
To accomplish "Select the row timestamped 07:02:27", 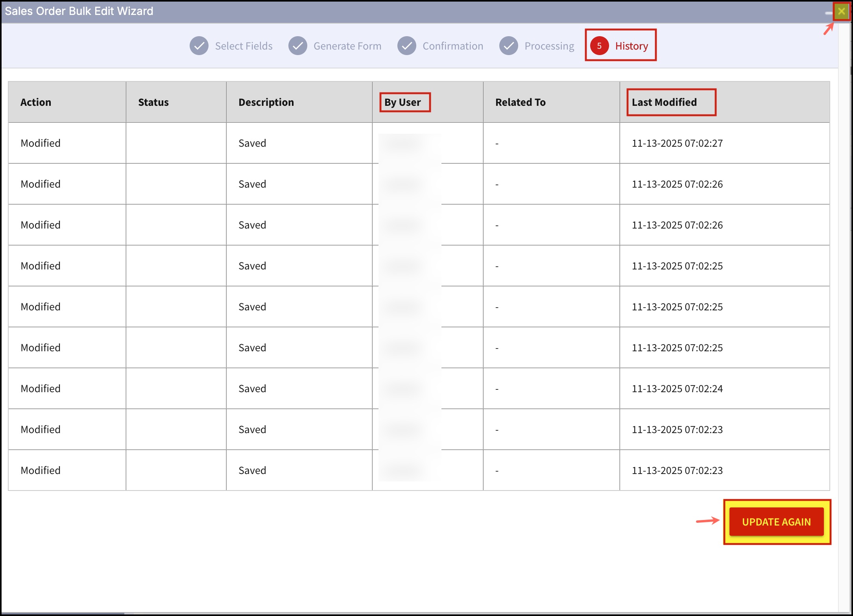I will click(x=677, y=143).
